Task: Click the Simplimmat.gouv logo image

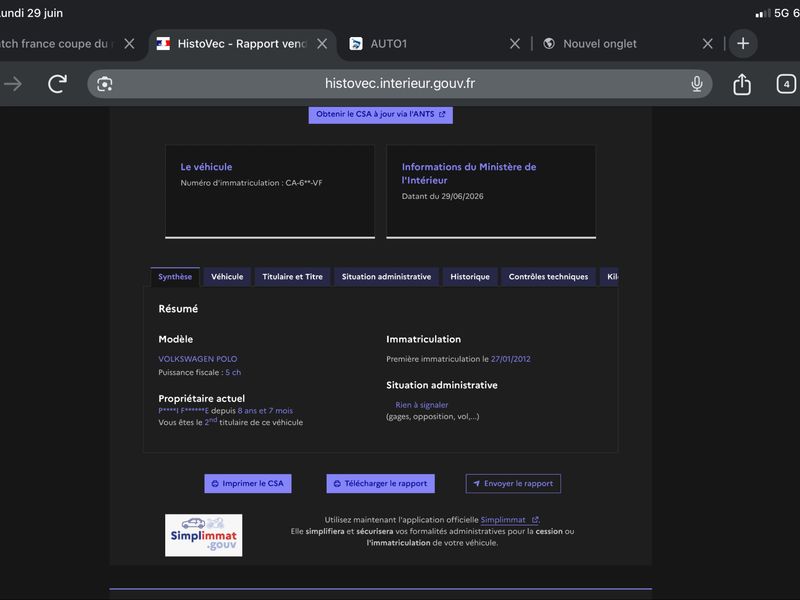Action: coord(204,535)
